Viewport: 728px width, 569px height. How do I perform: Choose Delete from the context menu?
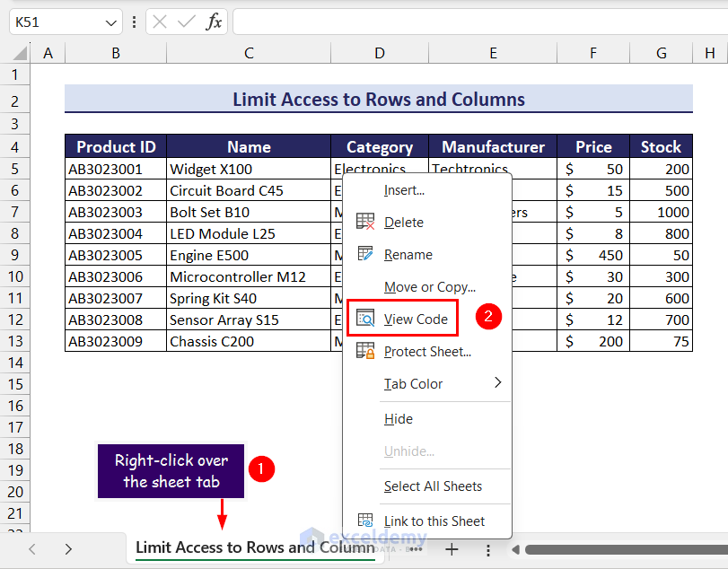coord(427,222)
